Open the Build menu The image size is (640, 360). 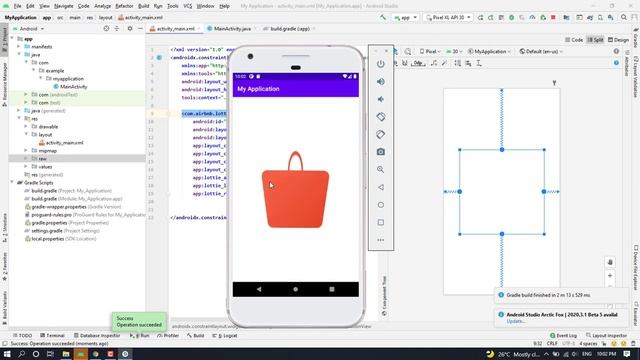pyautogui.click(x=143, y=6)
